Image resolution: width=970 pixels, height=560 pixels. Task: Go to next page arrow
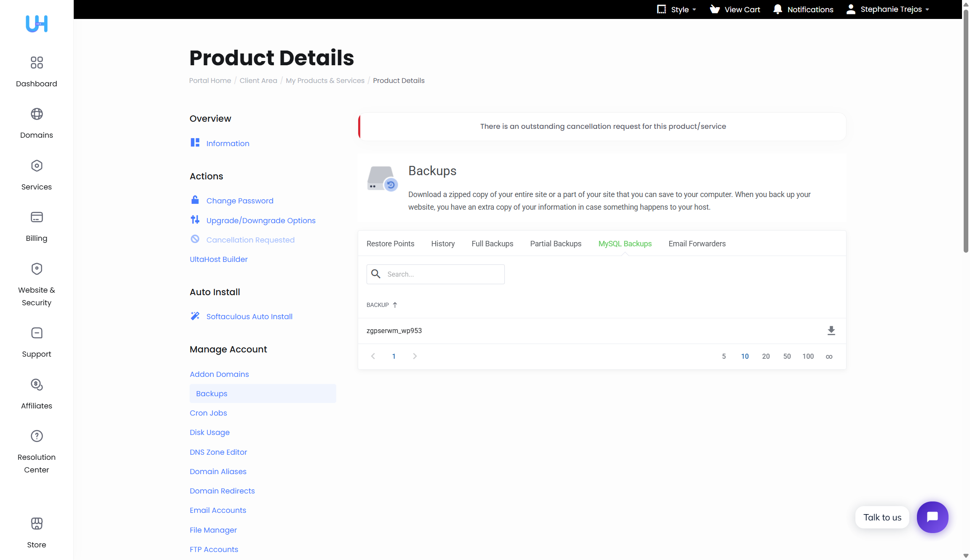[x=415, y=356]
